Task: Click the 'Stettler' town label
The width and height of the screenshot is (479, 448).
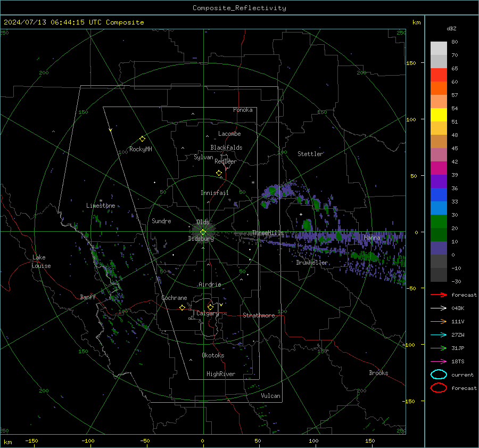Action: (310, 154)
